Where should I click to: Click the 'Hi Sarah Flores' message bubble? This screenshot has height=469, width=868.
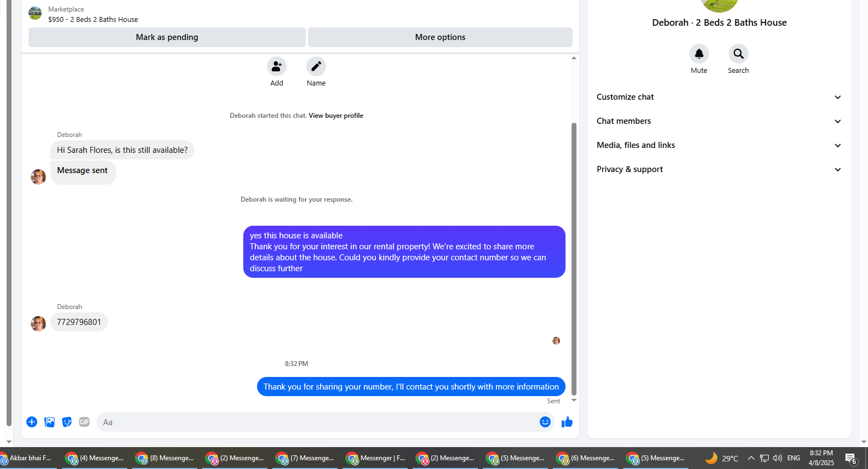coord(122,150)
